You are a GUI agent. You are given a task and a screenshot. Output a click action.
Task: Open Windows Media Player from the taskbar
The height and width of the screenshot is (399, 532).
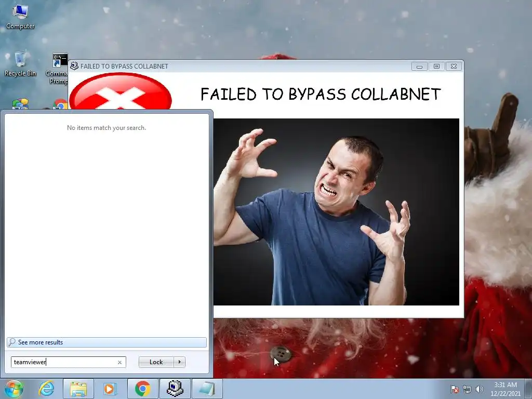click(x=110, y=389)
